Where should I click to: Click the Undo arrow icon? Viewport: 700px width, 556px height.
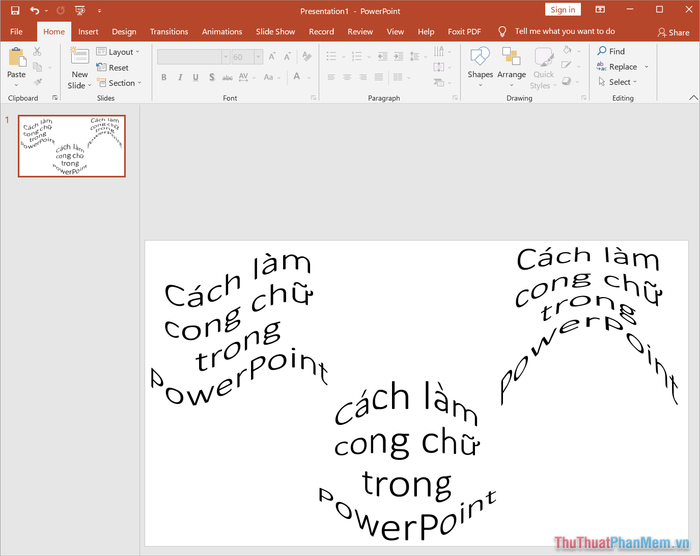[x=34, y=10]
